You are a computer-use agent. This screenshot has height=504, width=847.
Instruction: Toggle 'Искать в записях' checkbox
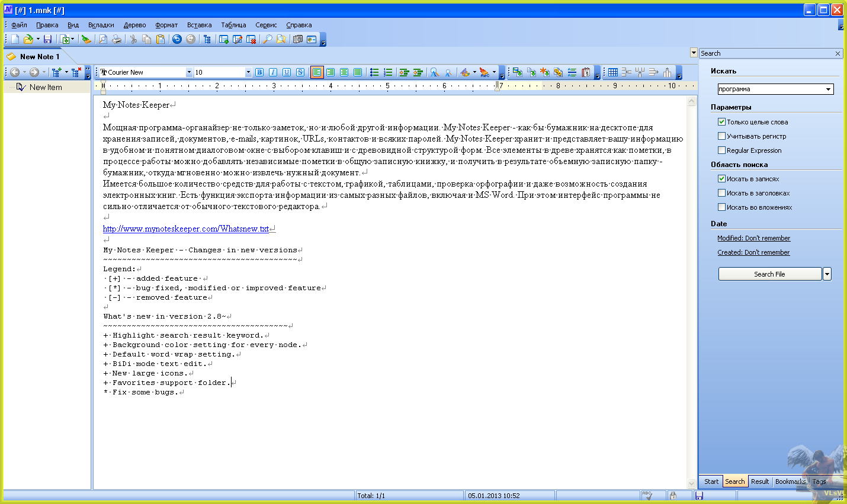(x=721, y=179)
